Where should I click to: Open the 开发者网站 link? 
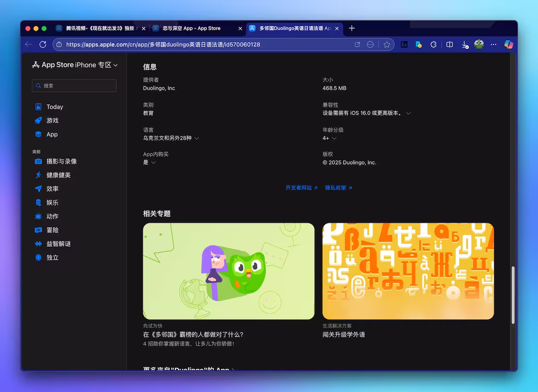[x=299, y=187]
